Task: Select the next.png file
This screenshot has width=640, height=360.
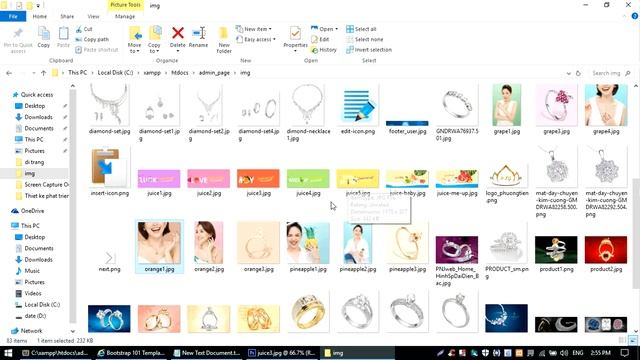Action: click(109, 261)
